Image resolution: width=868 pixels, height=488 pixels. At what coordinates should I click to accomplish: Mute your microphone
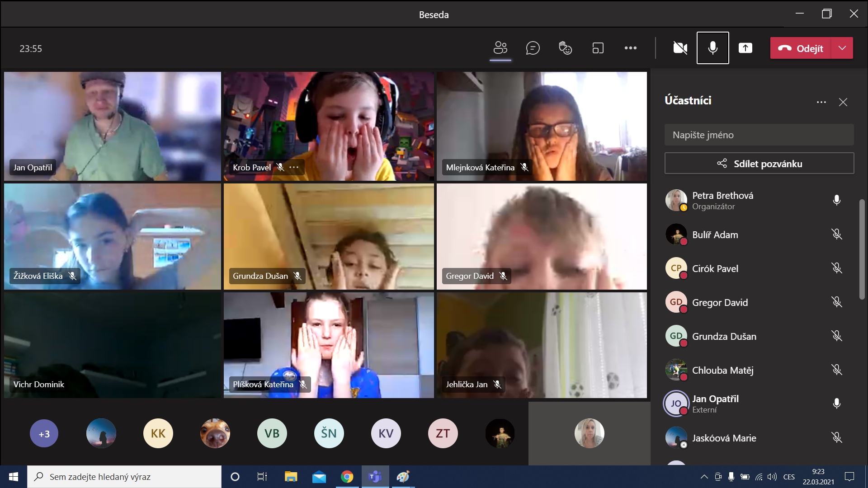[x=712, y=48]
